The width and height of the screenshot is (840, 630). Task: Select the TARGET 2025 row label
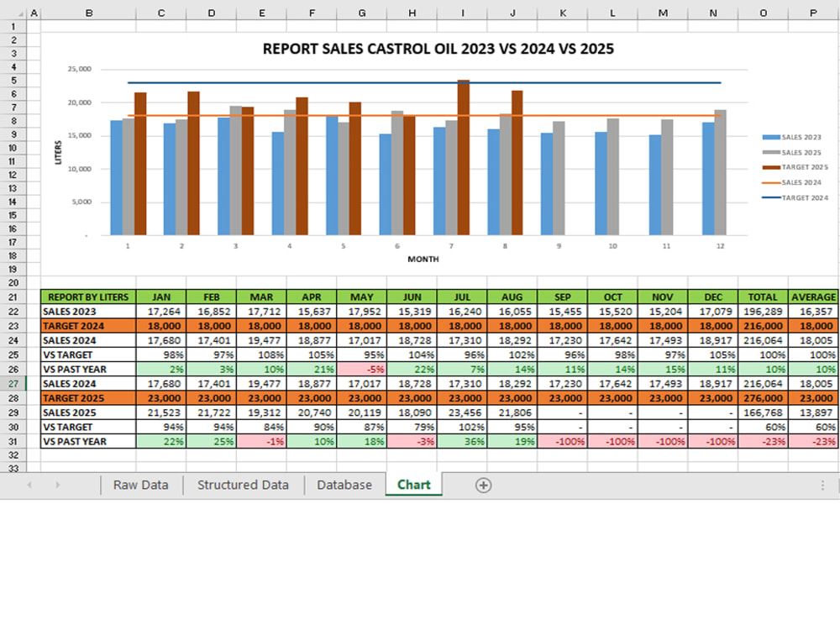click(x=88, y=398)
